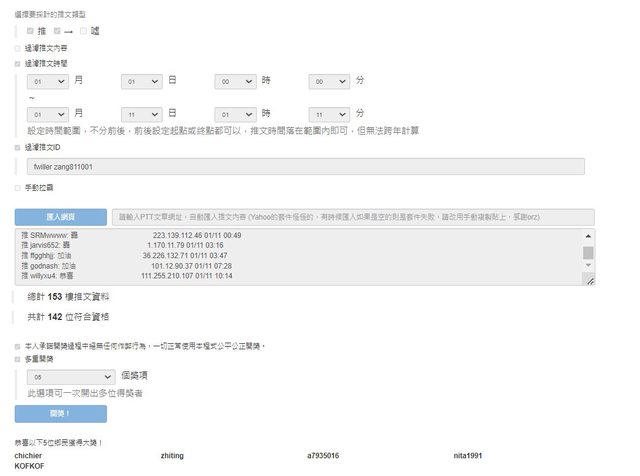Open the start day dropdown
The image size is (640, 476).
point(141,82)
